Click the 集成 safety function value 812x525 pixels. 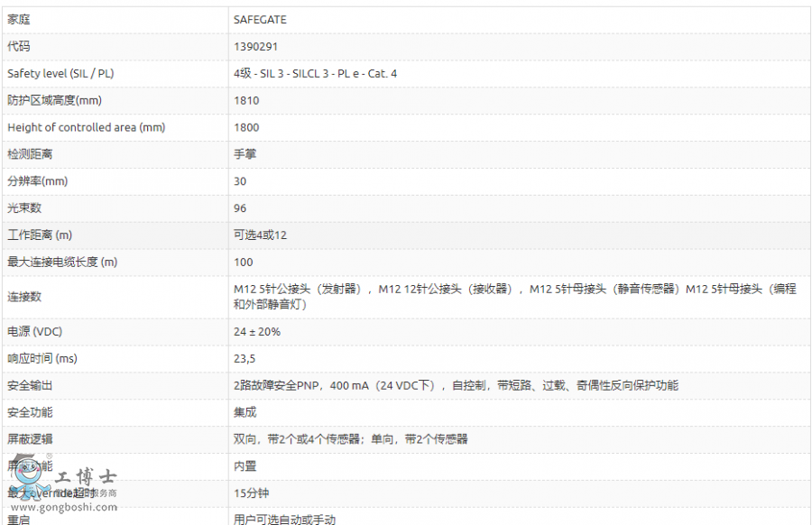coord(245,412)
